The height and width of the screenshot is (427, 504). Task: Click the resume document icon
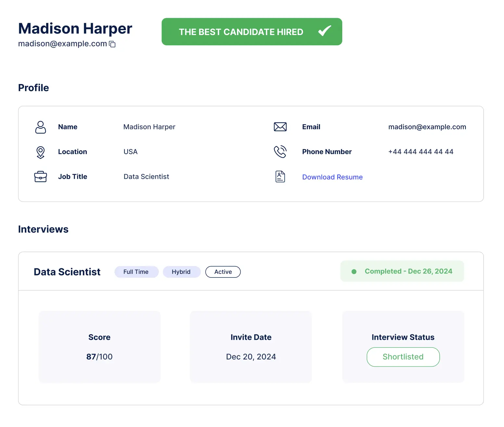click(280, 177)
